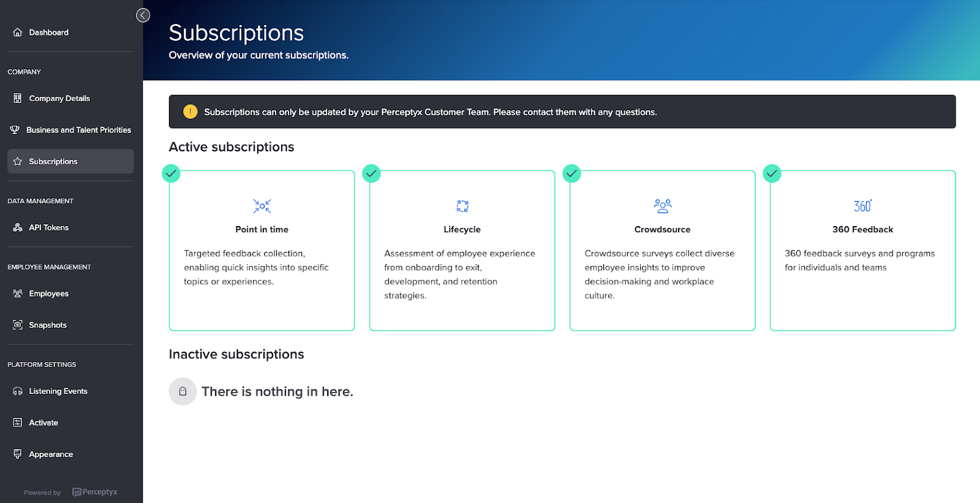
Task: Click the Crowdsource people icon
Action: point(663,206)
